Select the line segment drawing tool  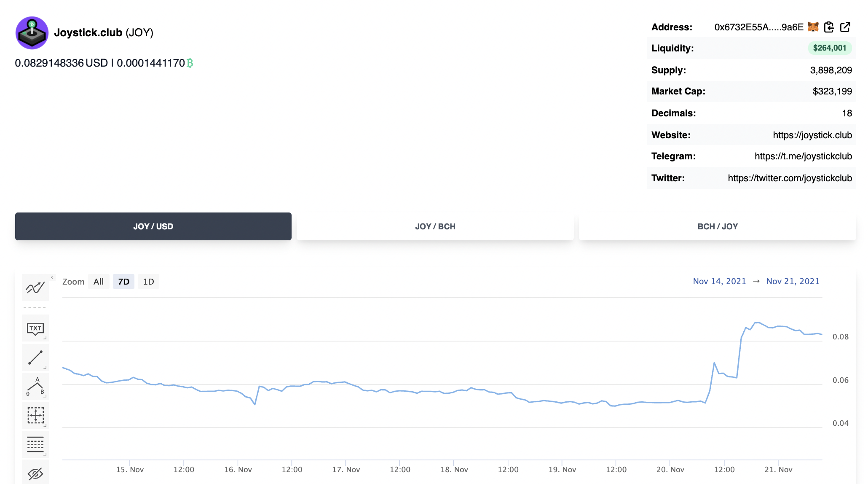[x=35, y=358]
